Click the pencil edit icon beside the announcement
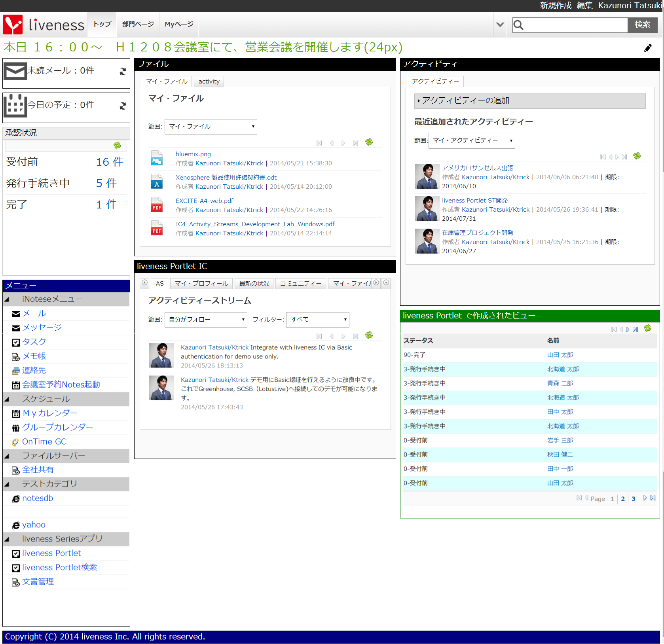Image resolution: width=664 pixels, height=644 pixels. [x=648, y=48]
